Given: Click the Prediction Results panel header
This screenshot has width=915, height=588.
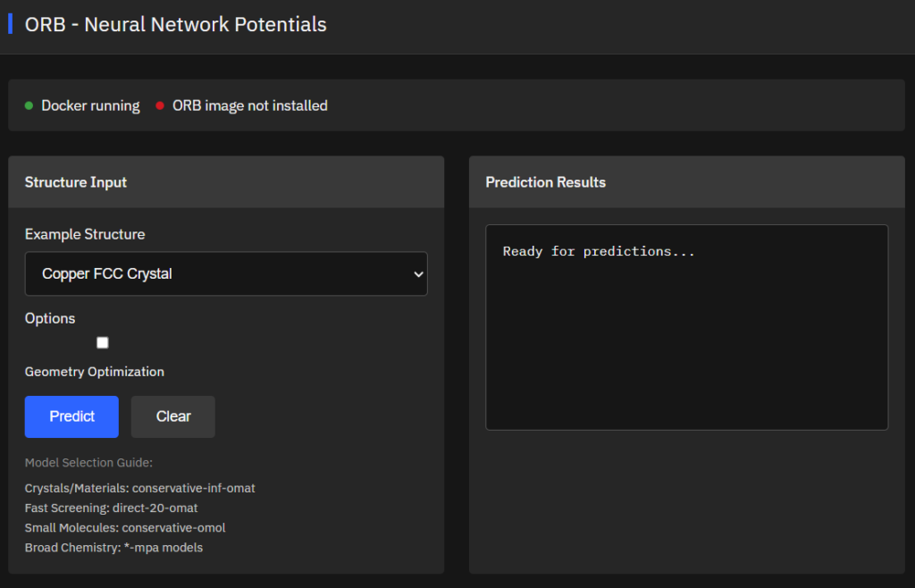Looking at the screenshot, I should pos(686,182).
